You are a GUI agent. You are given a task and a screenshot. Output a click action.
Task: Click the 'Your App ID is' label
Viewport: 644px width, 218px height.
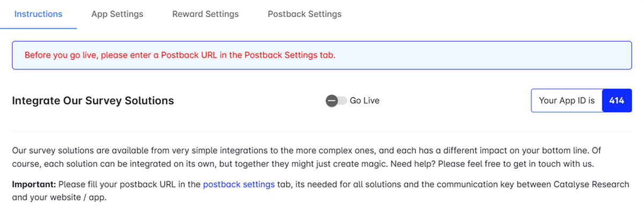click(x=567, y=101)
